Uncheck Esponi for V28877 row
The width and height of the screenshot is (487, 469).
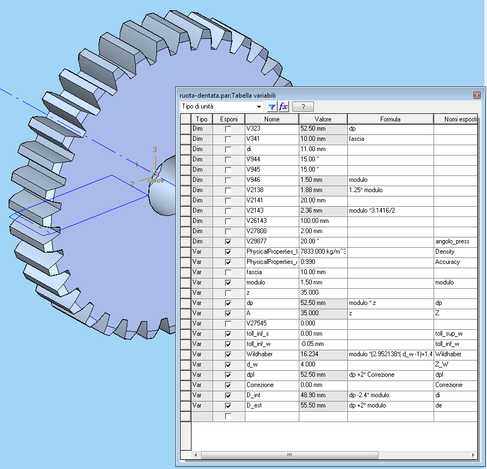pyautogui.click(x=228, y=241)
